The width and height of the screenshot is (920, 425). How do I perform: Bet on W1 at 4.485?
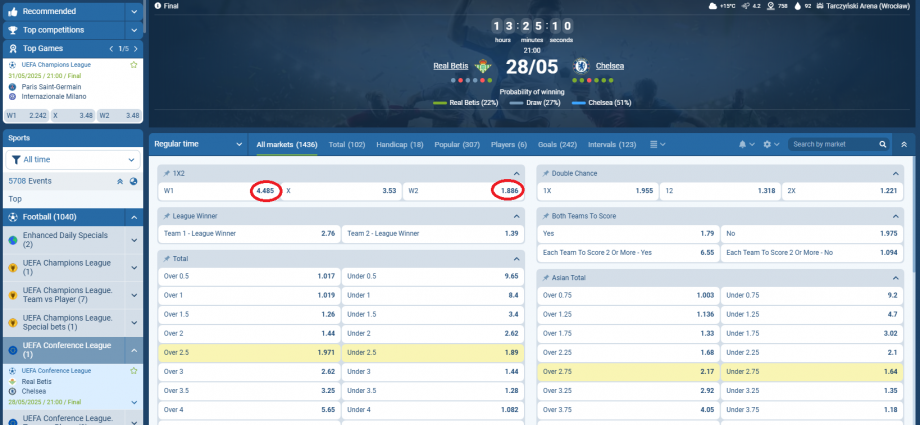(x=219, y=191)
